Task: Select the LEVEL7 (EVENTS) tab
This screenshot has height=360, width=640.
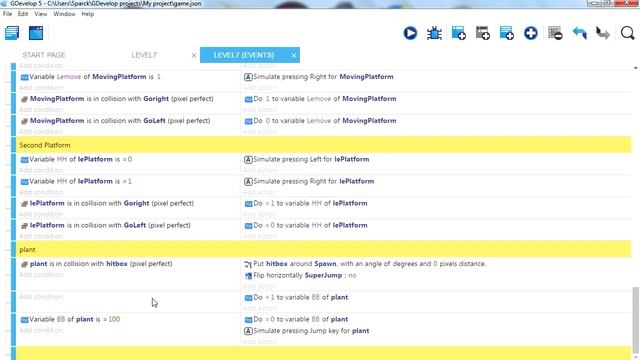Action: [x=244, y=55]
